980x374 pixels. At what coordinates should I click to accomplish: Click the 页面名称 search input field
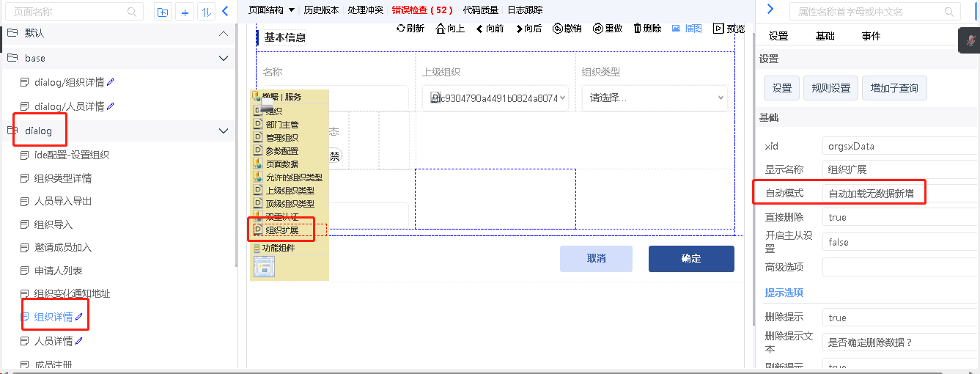point(70,12)
